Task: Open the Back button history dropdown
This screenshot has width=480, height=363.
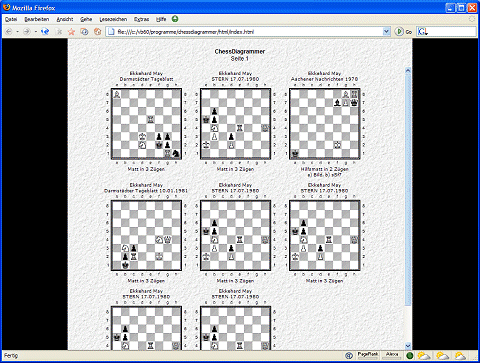Action: [17, 32]
